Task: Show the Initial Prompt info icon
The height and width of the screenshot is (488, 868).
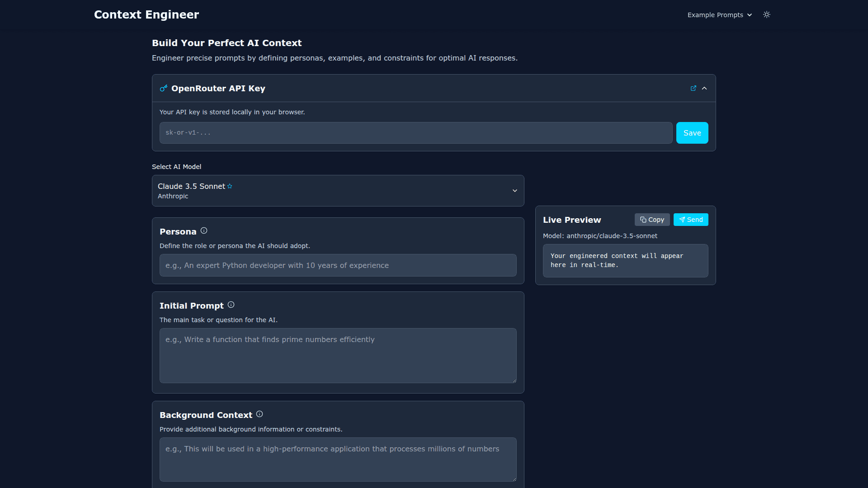Action: 231,305
